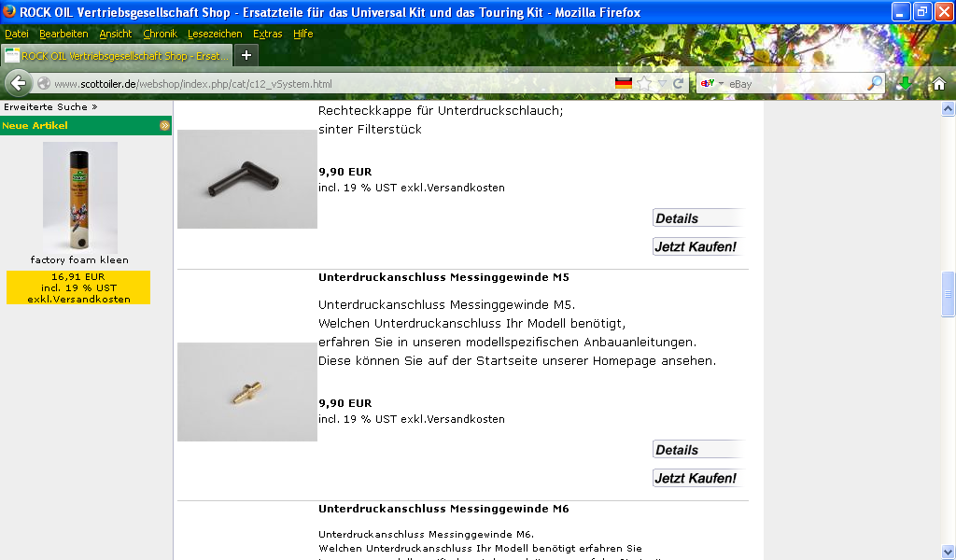Open the Erweiterte Suche link

(x=50, y=106)
